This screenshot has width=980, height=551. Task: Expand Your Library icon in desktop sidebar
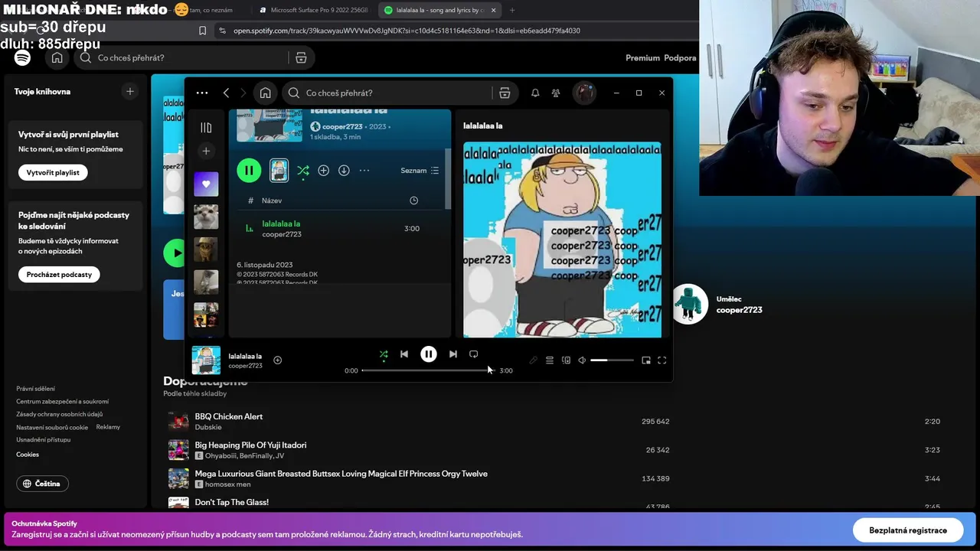tap(206, 128)
